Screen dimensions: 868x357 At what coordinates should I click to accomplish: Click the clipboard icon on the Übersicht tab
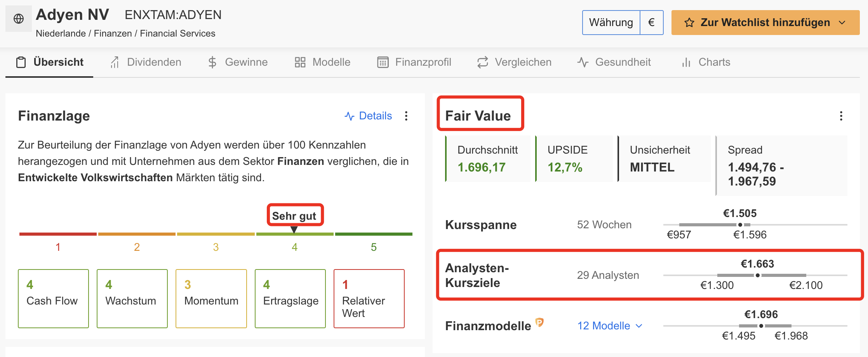21,62
